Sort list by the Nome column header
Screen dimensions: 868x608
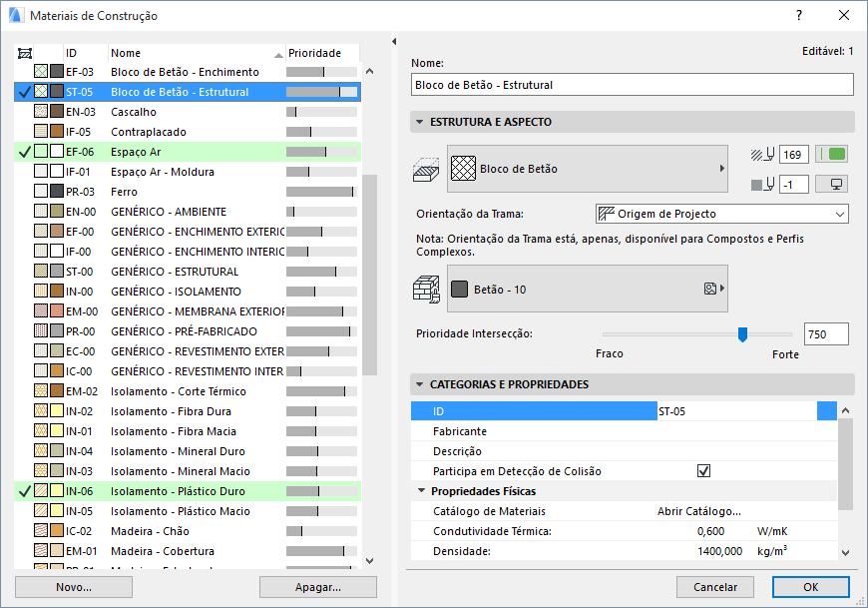197,53
